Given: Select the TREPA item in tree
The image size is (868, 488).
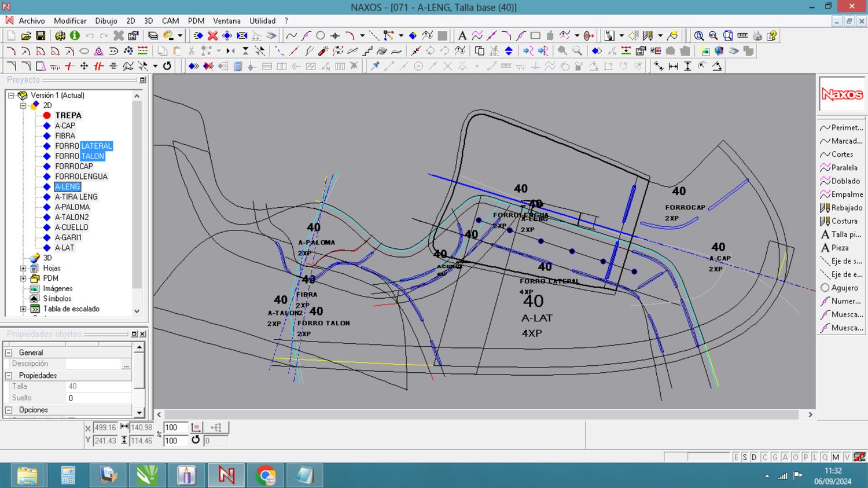Looking at the screenshot, I should (68, 116).
